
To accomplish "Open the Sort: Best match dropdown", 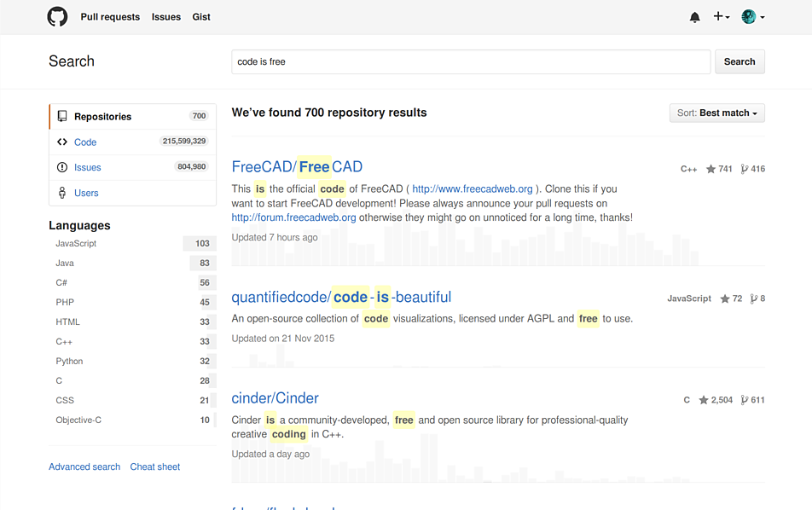I will (716, 113).
